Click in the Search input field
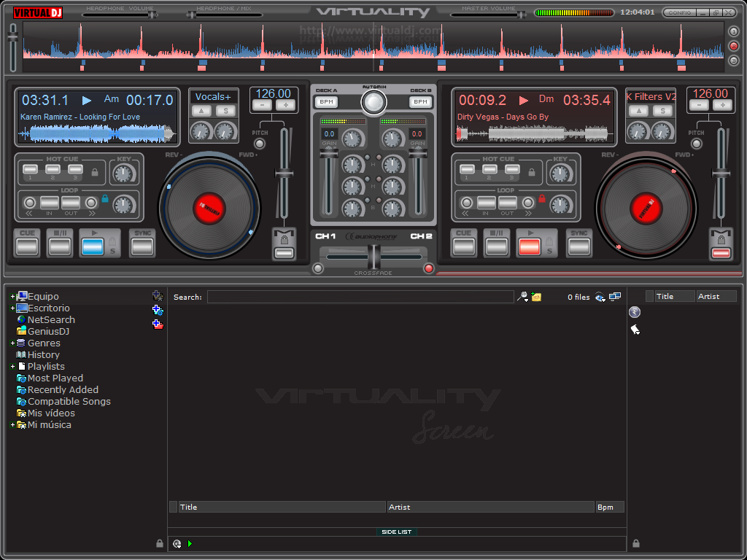This screenshot has width=747, height=560. pos(360,297)
